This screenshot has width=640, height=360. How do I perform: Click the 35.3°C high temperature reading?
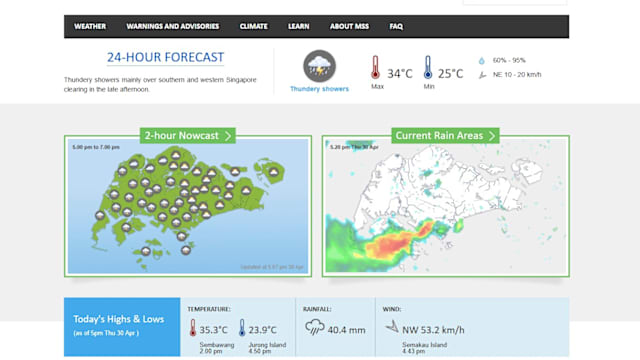pos(213,330)
